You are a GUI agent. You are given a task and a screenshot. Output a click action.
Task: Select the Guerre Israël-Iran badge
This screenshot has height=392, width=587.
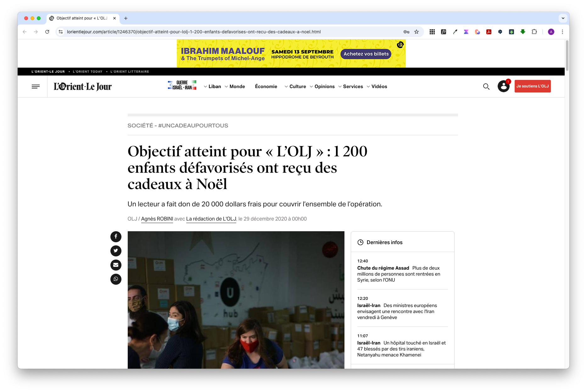tap(182, 85)
